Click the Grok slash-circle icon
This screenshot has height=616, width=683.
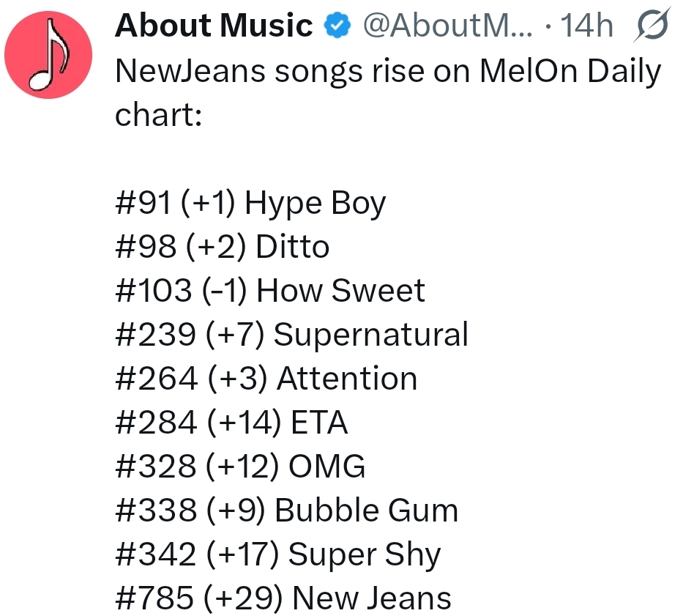pyautogui.click(x=652, y=28)
